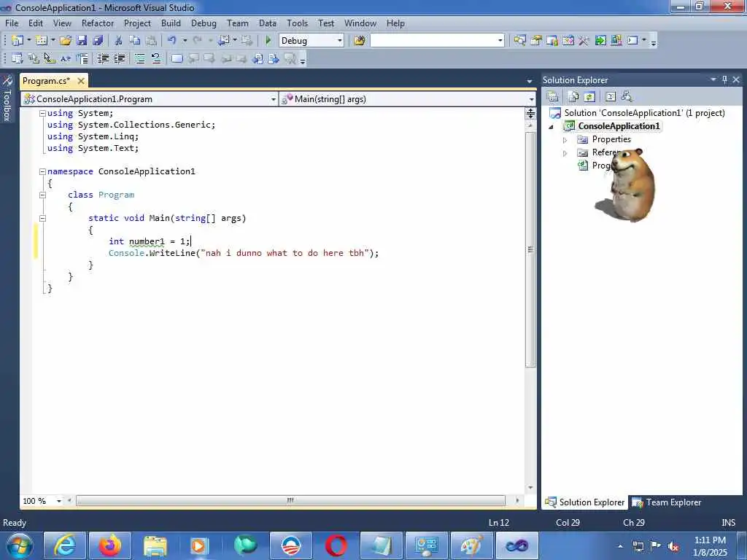The image size is (747, 560).
Task: Click the New Project toolbar icon
Action: [18, 41]
